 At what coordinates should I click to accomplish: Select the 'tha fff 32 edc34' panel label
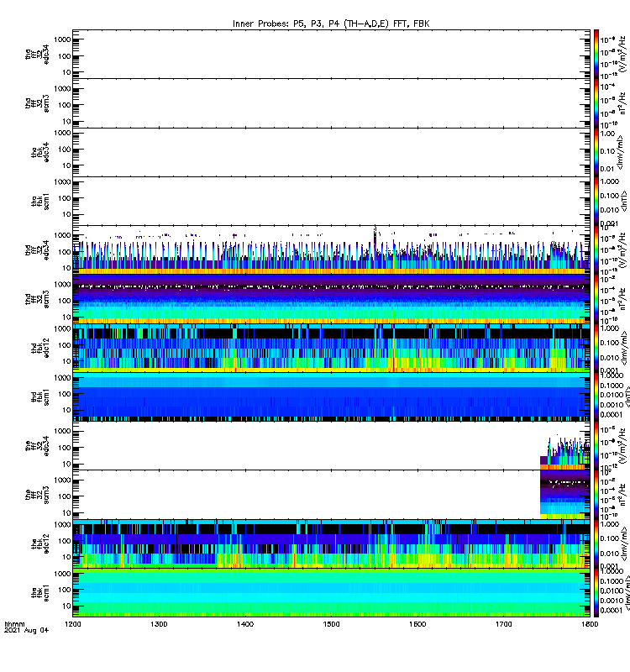tap(37, 55)
